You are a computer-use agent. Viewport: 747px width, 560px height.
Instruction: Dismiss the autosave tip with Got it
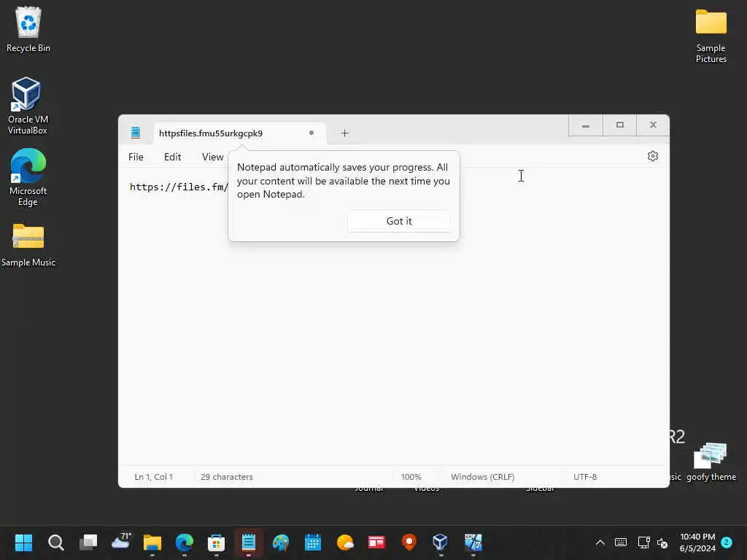pos(399,221)
